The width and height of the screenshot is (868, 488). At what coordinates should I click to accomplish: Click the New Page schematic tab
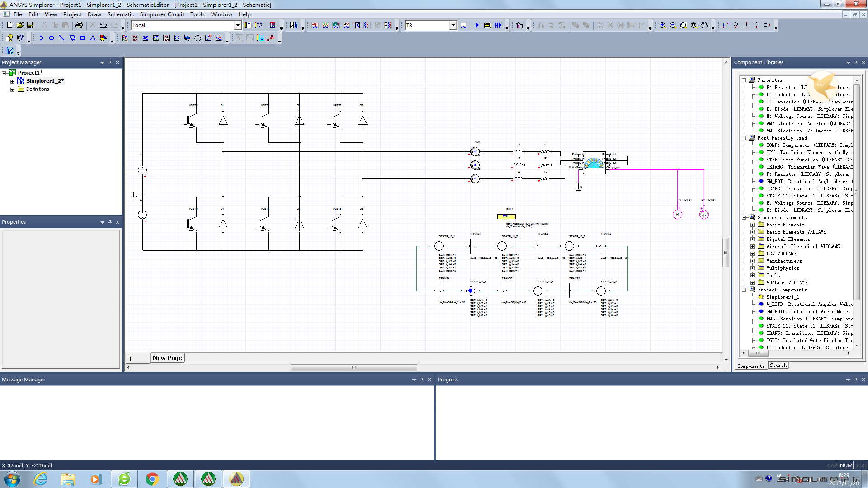pyautogui.click(x=167, y=358)
